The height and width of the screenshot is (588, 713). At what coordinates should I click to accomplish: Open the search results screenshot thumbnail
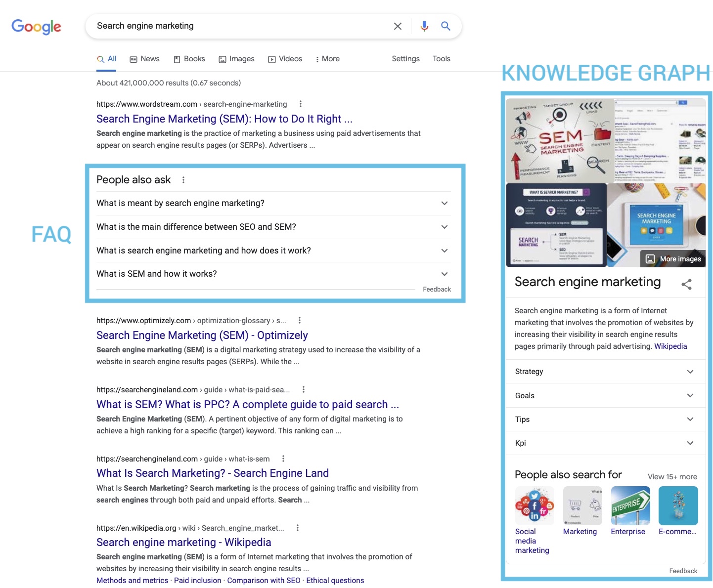point(660,141)
